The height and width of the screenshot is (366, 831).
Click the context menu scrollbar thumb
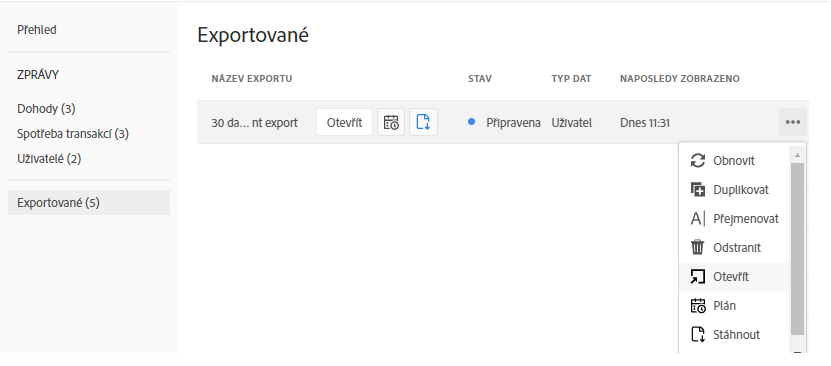[x=797, y=248]
